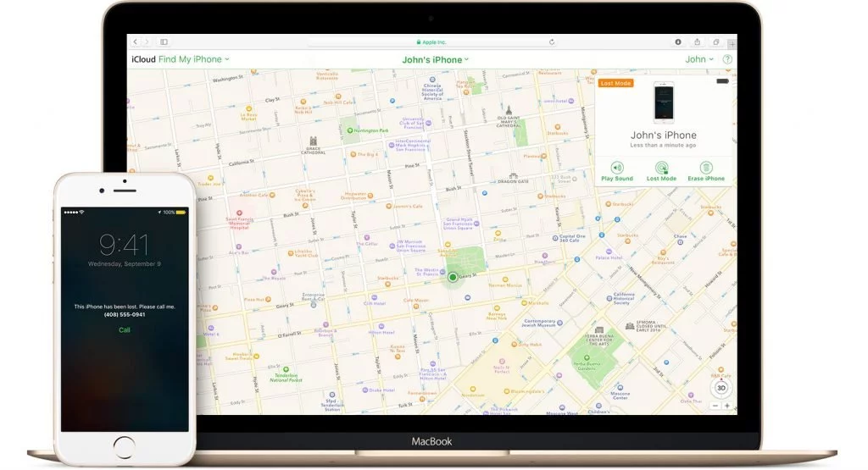Screen dimensions: 868x470
Task: Zoom in the map with plus button
Action: tap(728, 406)
